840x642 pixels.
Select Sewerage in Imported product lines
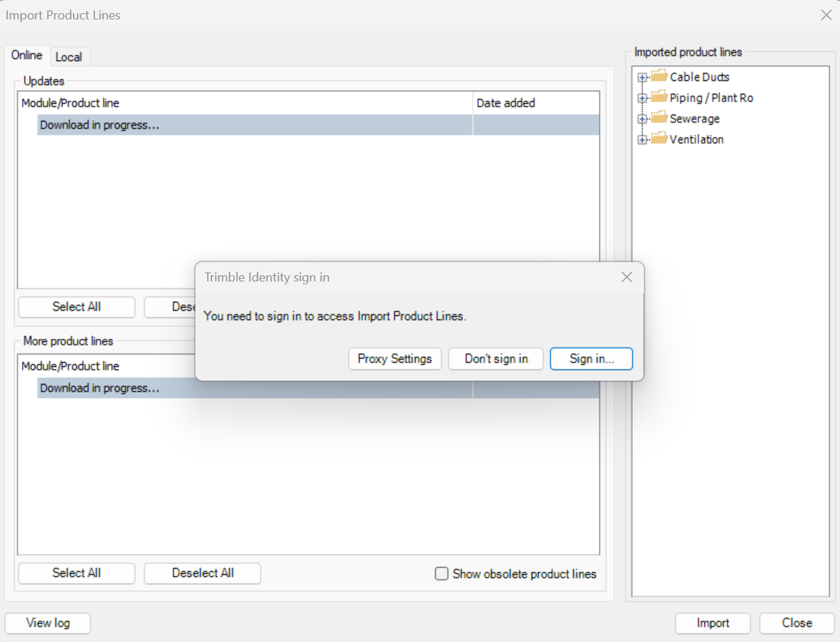693,118
